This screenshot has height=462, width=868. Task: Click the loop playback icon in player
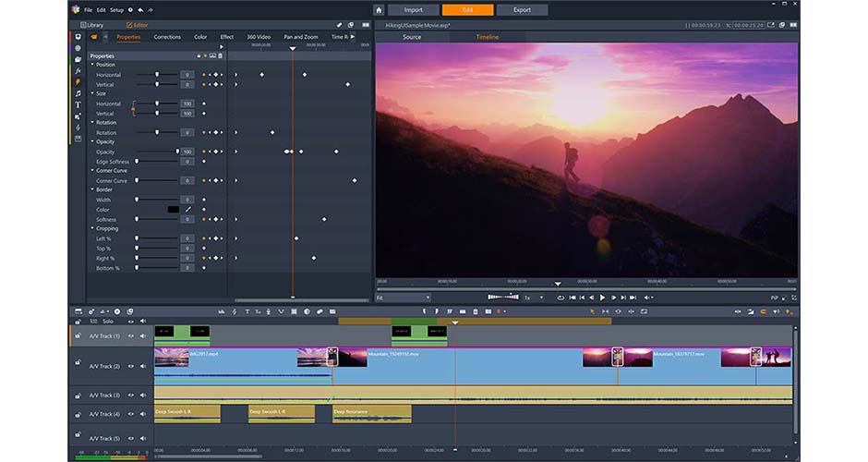click(x=561, y=298)
